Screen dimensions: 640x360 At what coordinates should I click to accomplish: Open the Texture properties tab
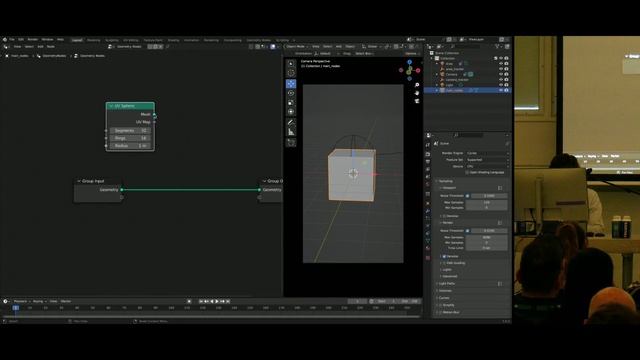pos(428,258)
